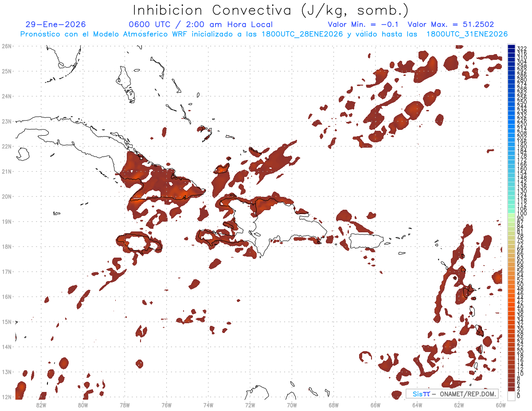Click the "1800UTC_31ENE2026" valid-until timestamp
The height and width of the screenshot is (411, 532).
467,34
